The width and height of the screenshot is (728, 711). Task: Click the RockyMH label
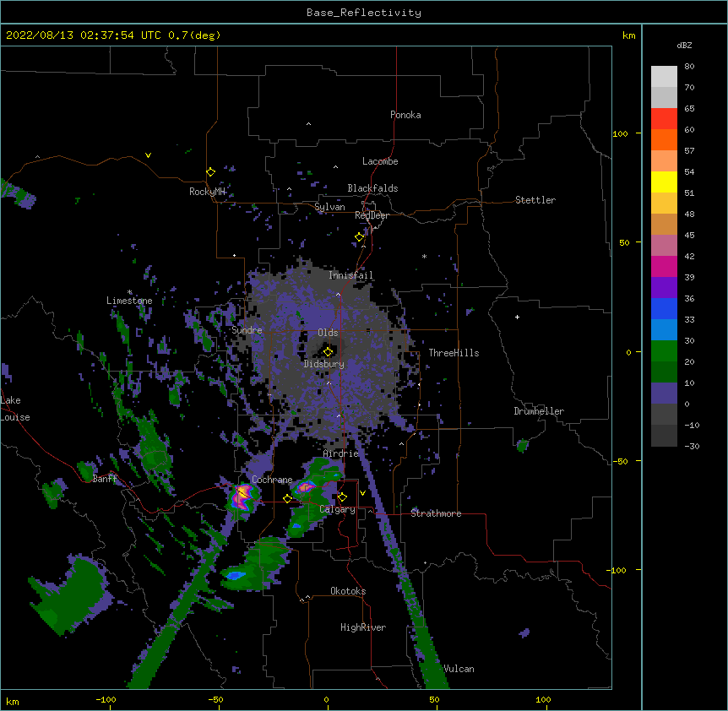pos(207,191)
